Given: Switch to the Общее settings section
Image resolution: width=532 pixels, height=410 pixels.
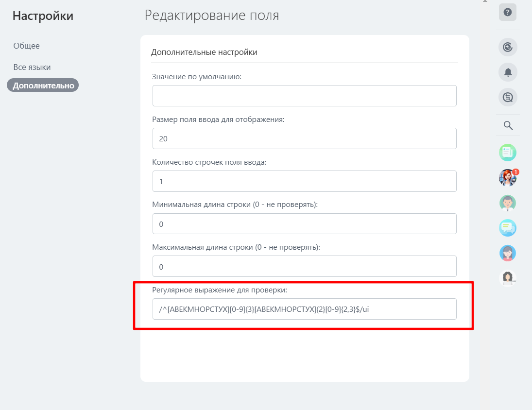Looking at the screenshot, I should [x=26, y=46].
